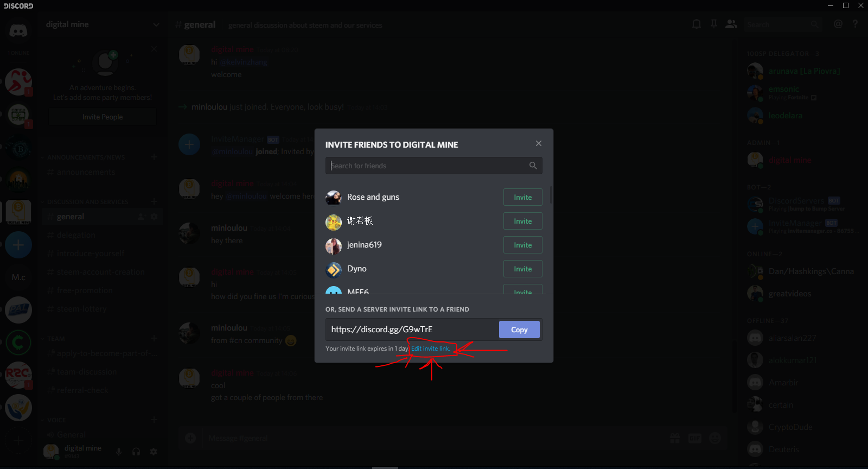Open the gift icon in message bar
This screenshot has width=868, height=469.
point(675,438)
